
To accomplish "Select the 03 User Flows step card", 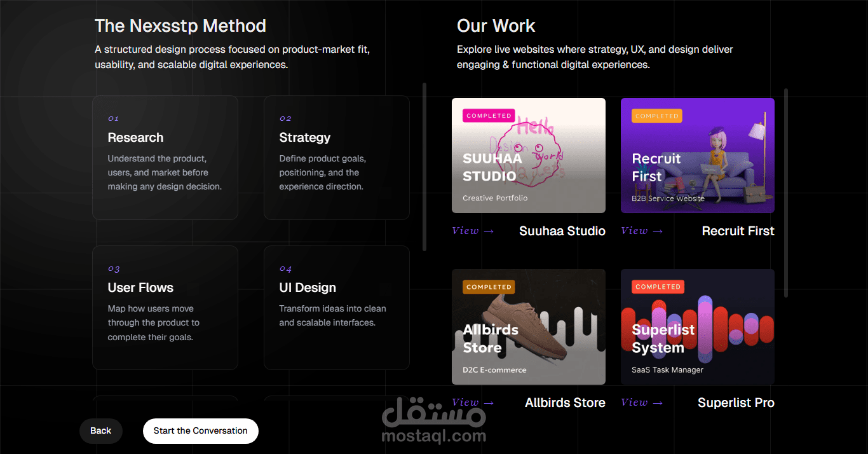I will (x=165, y=308).
